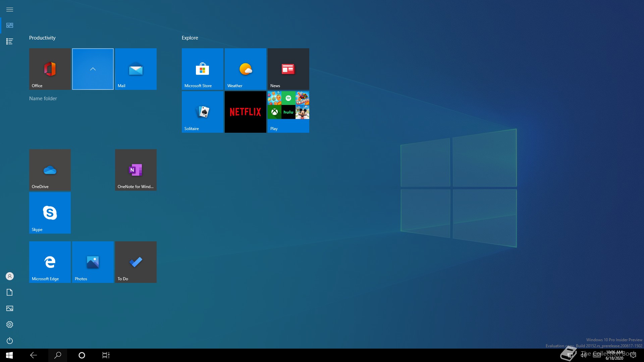Screen dimensions: 644x362
Task: Open the Power options menu
Action: click(x=10, y=341)
